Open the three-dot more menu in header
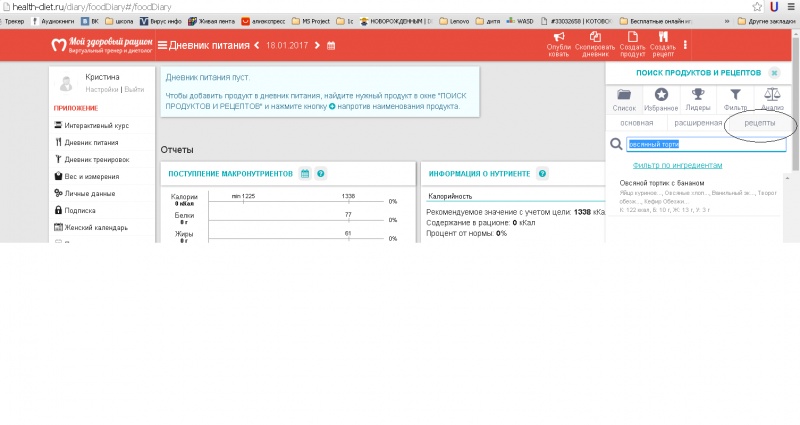The image size is (800, 425). point(685,44)
